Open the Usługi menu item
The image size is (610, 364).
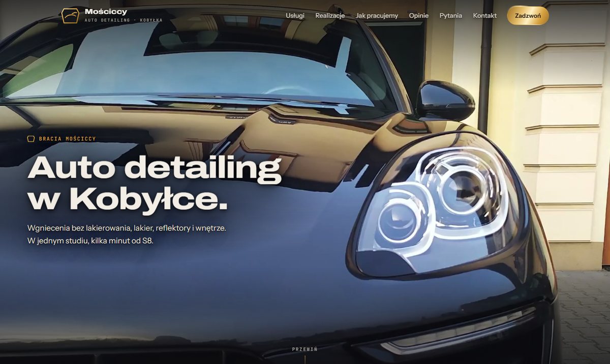[295, 16]
